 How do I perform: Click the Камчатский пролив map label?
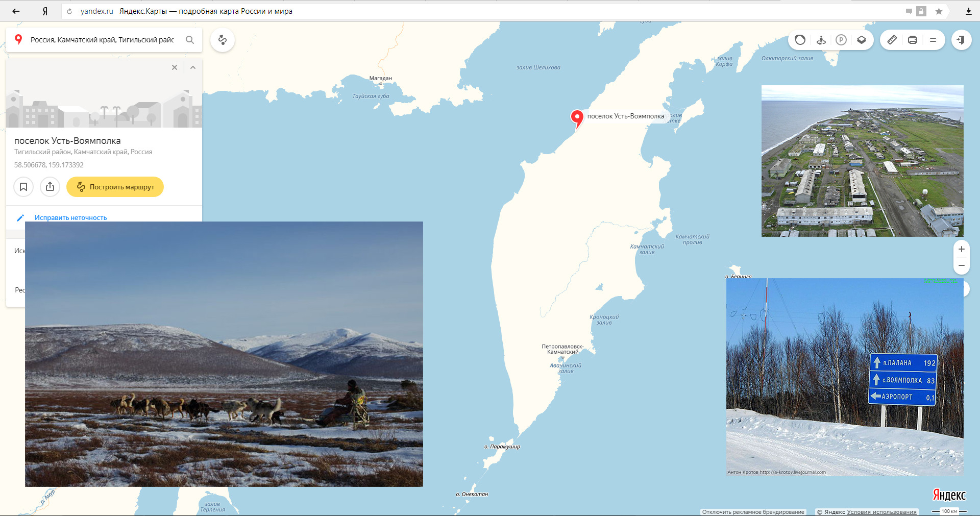click(x=693, y=239)
